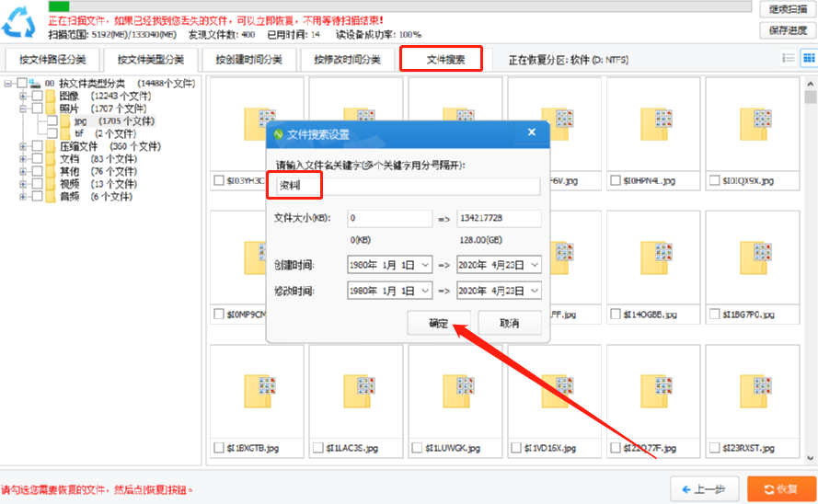The height and width of the screenshot is (504, 818).
Task: Click the file list scrollbar thumb
Action: [x=810, y=97]
